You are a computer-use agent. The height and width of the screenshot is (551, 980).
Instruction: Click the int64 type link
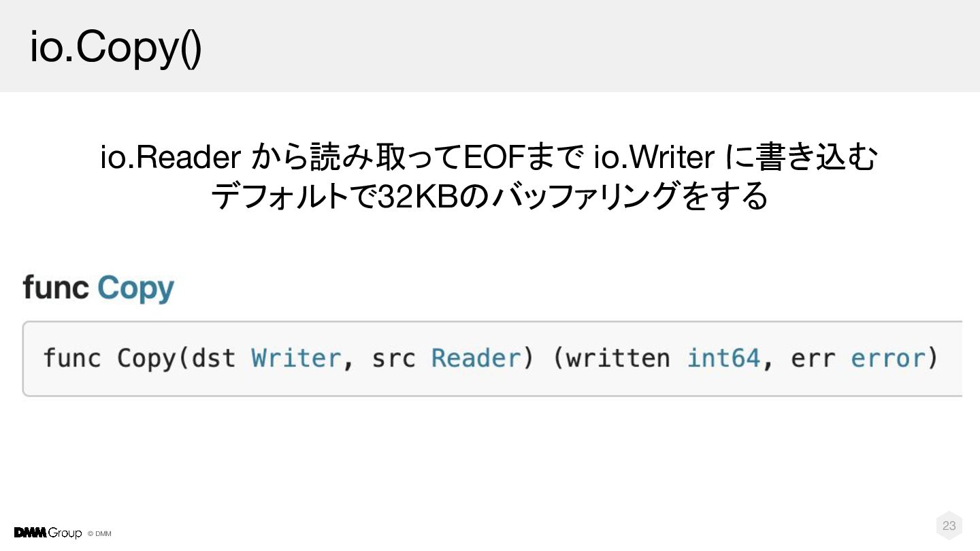723,358
